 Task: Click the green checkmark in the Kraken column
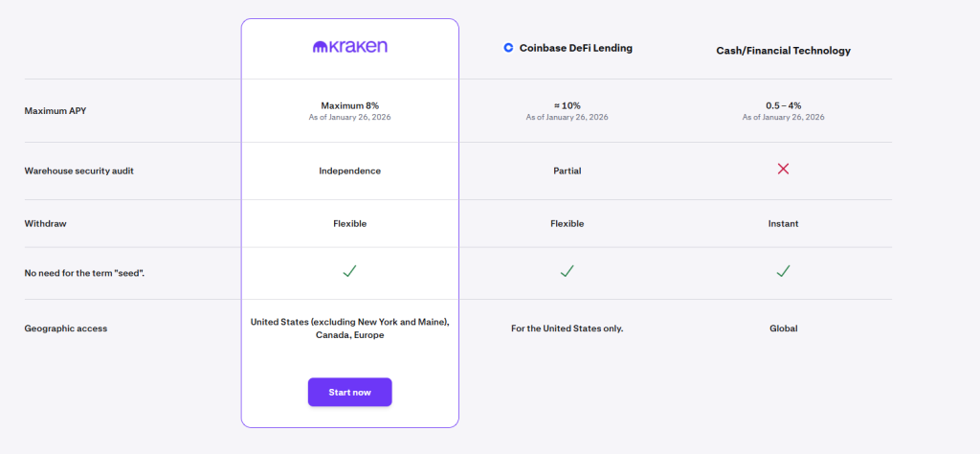(x=349, y=272)
